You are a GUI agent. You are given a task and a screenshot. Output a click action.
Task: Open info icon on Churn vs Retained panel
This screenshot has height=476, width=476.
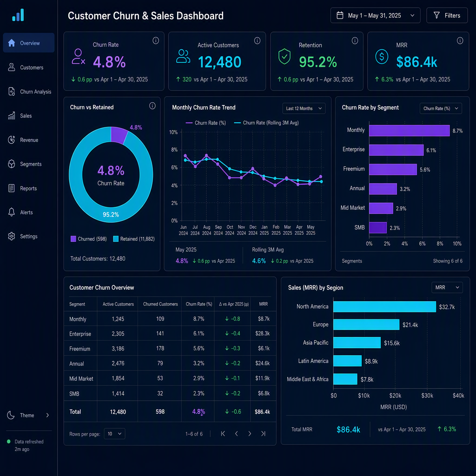[152, 106]
